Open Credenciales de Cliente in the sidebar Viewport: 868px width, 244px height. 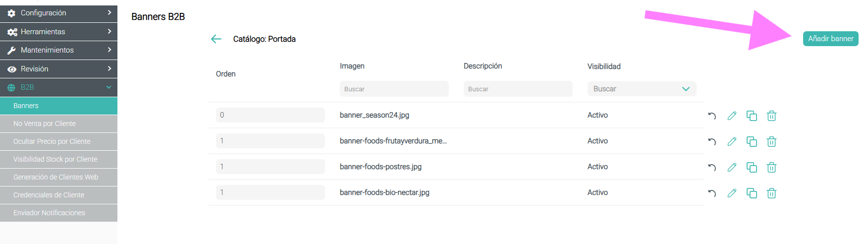point(58,195)
